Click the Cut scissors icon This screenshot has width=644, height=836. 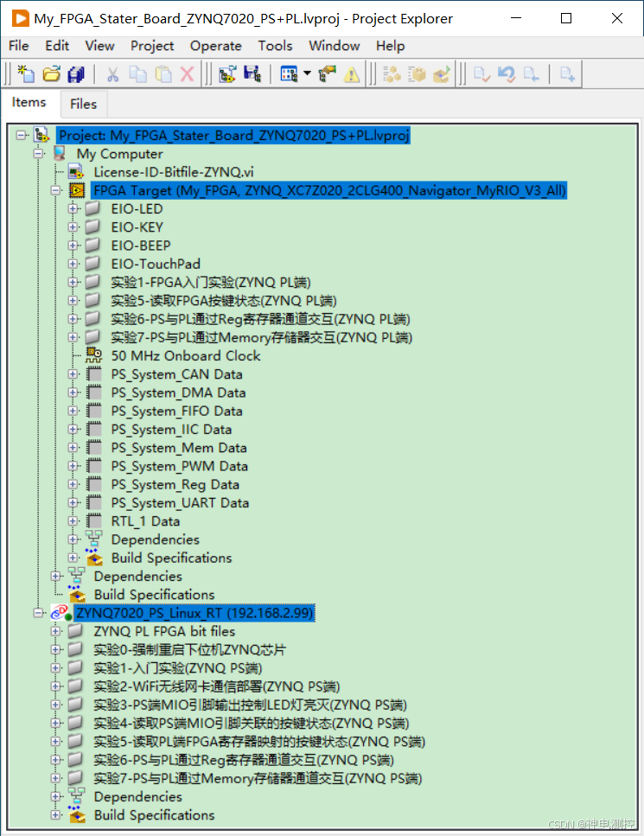click(x=112, y=73)
